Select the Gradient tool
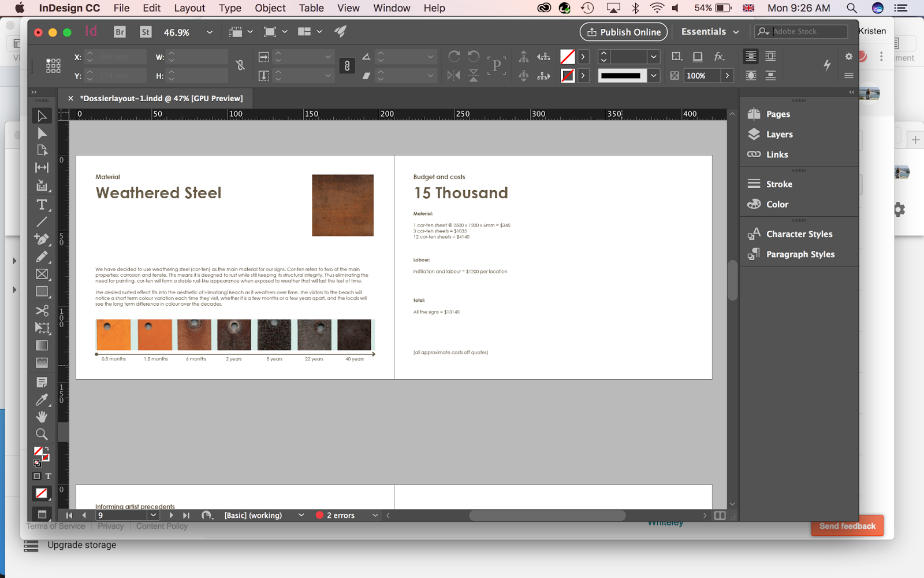924x578 pixels. pos(42,345)
